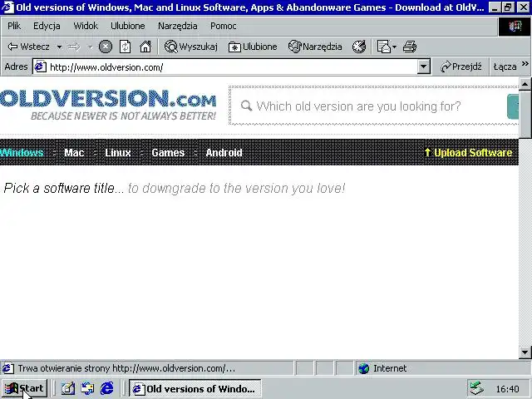Open the Plik menu

pyautogui.click(x=14, y=26)
